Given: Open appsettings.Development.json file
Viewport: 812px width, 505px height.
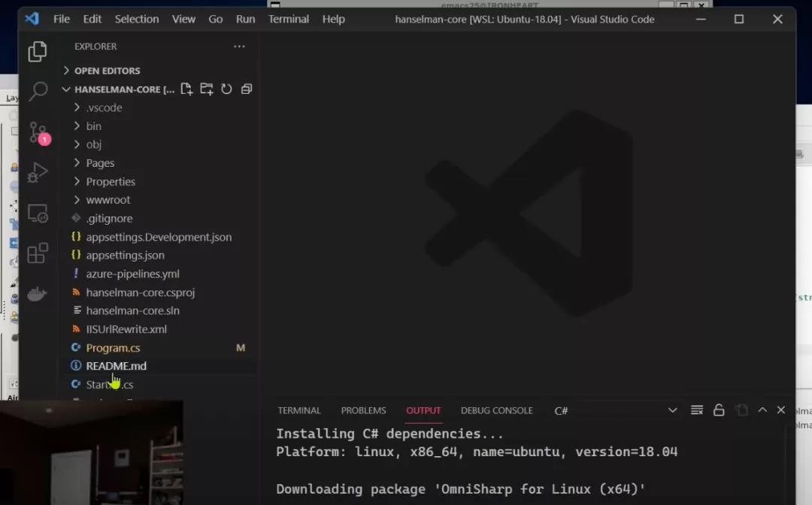Looking at the screenshot, I should click(x=159, y=237).
